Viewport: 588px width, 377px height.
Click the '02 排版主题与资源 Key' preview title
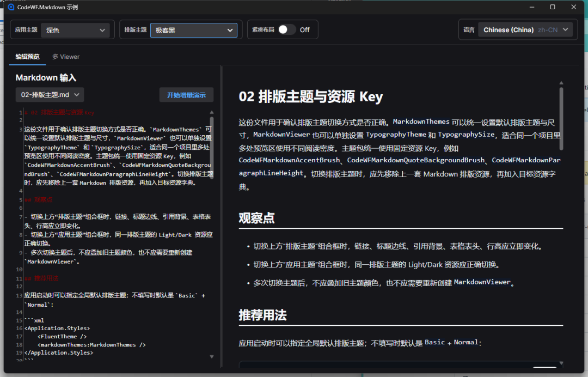pos(311,97)
